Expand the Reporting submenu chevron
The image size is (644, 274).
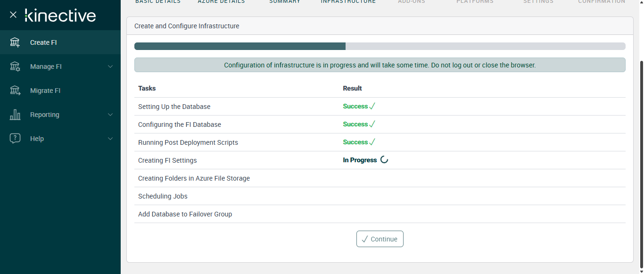tap(110, 115)
